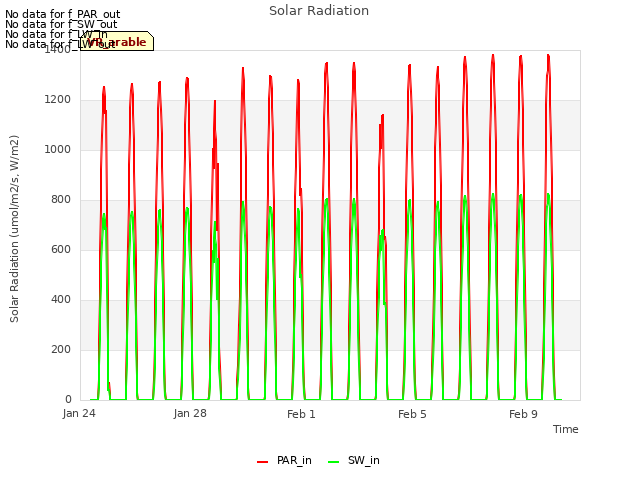Click the Feb 1 x-axis label

(301, 414)
